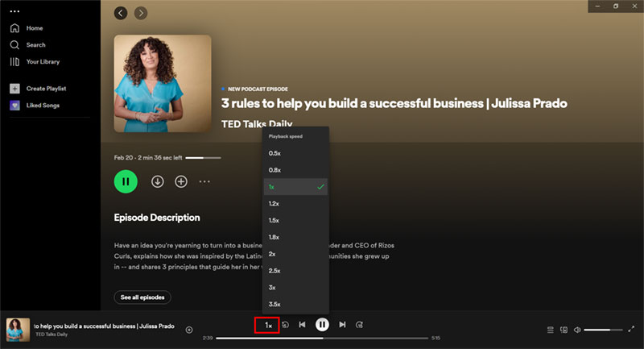
Task: Add episode to Your Episodes
Action: pos(181,181)
